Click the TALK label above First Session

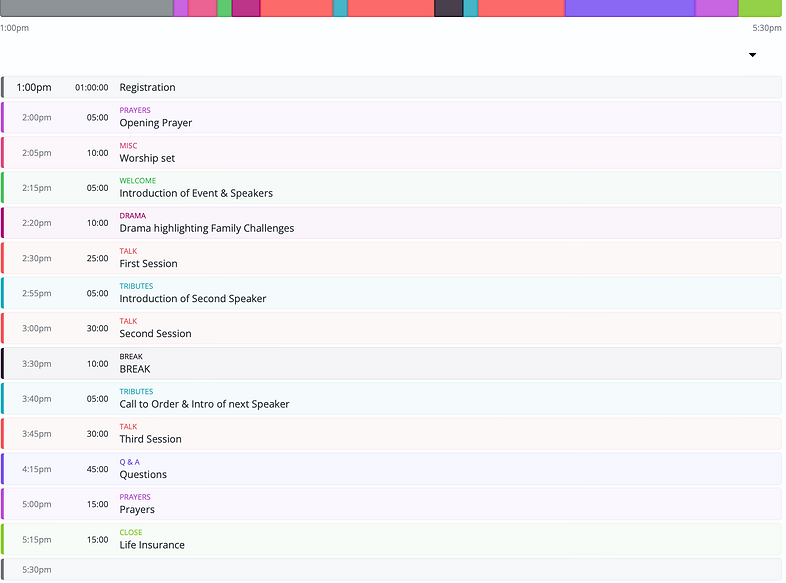128,251
